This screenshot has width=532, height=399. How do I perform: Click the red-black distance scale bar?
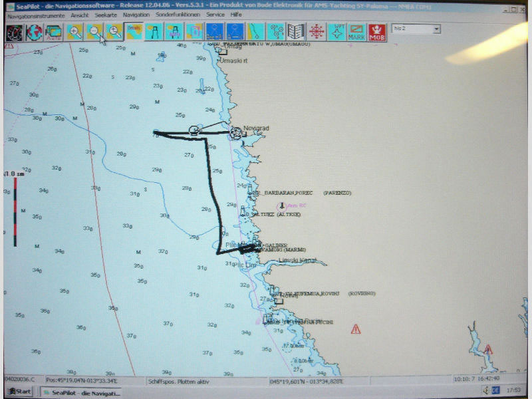(15, 211)
